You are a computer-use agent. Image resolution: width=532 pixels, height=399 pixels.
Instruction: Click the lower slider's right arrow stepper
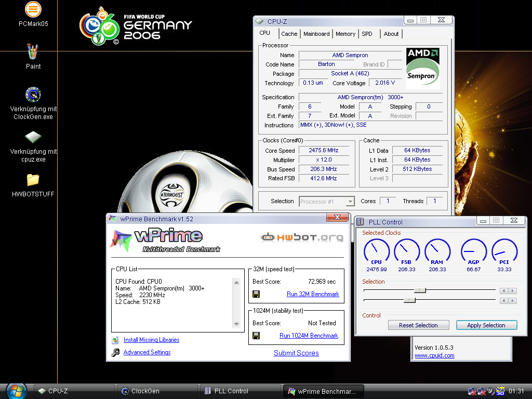513,301
